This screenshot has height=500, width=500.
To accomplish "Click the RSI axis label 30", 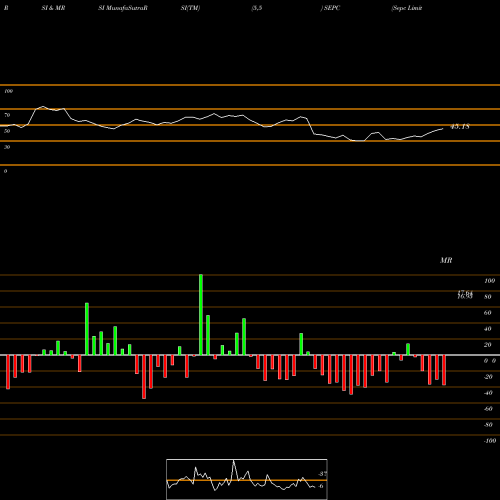I will click(x=7, y=147).
